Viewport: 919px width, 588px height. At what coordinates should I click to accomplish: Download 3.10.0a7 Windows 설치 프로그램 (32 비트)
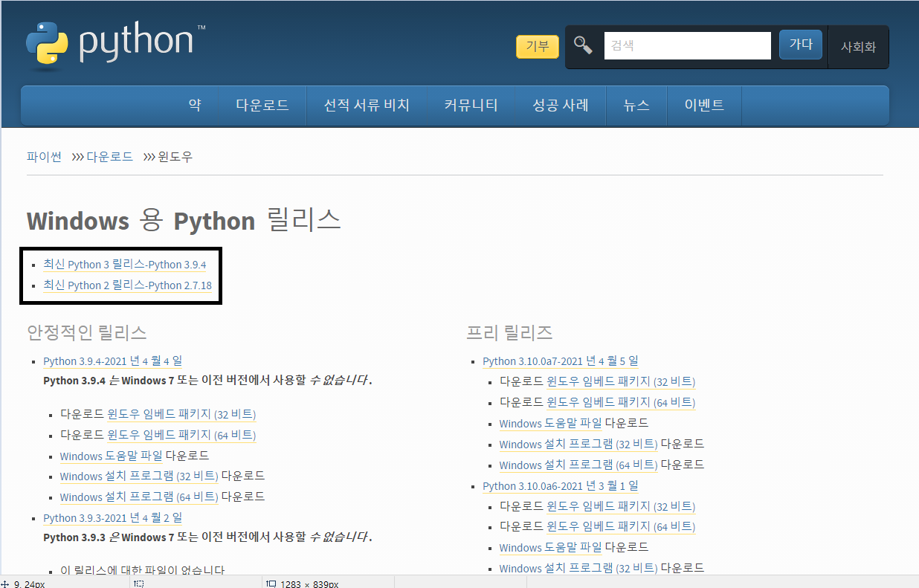578,444
